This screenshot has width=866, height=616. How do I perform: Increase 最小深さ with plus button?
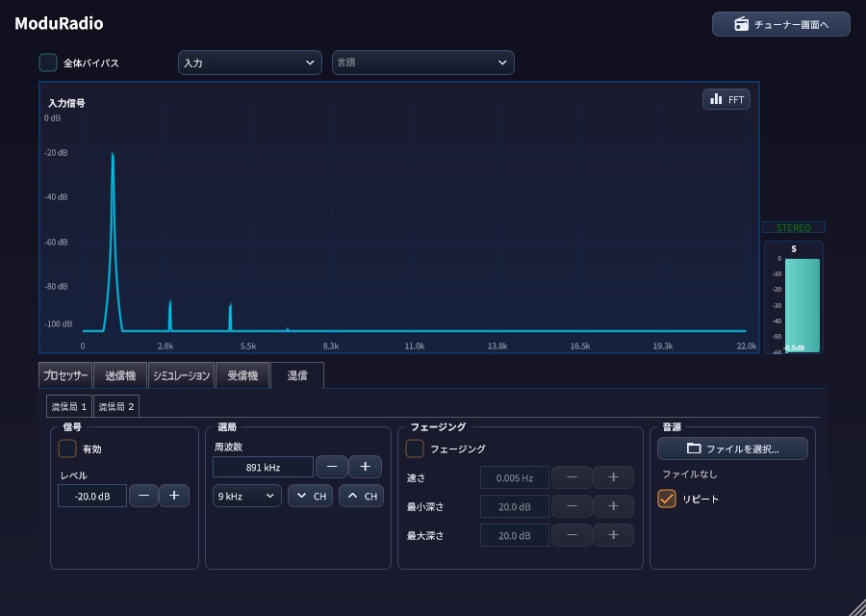coord(613,506)
